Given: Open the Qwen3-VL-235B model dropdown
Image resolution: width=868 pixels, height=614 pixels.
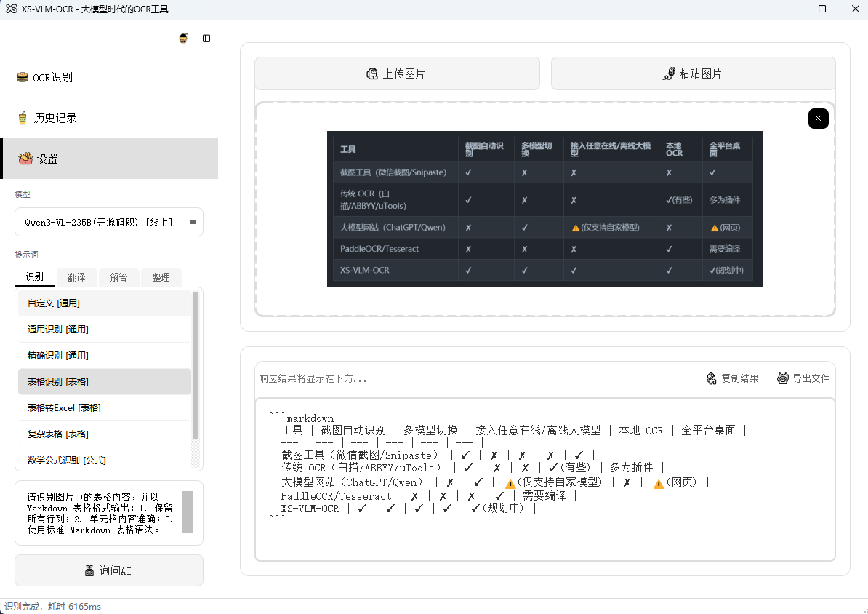Looking at the screenshot, I should click(x=109, y=222).
